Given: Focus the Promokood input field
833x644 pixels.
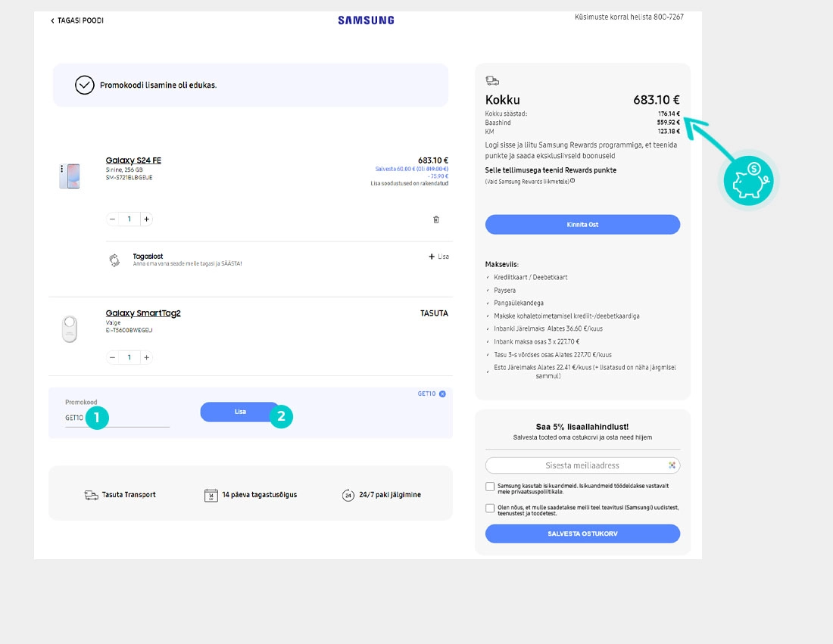Looking at the screenshot, I should pos(117,418).
